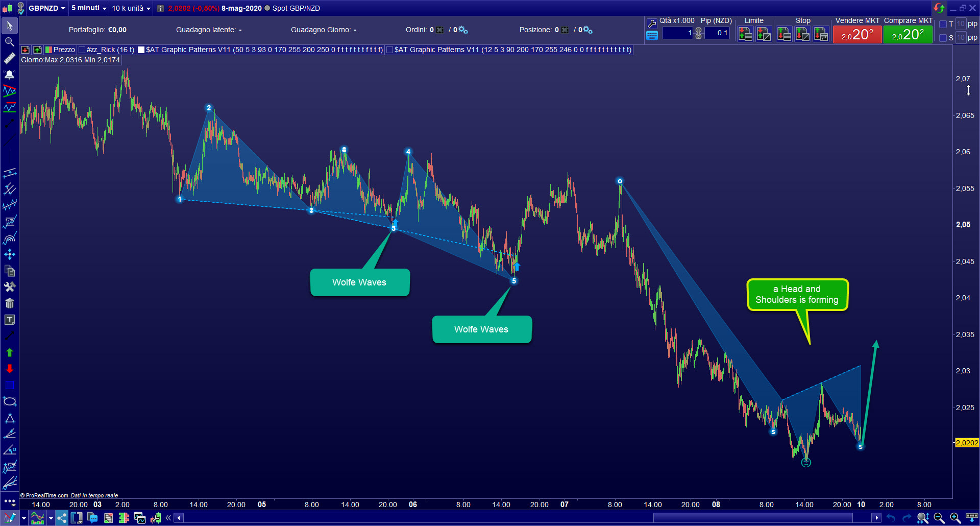The width and height of the screenshot is (980, 526).
Task: Activate the four-arrow move tool
Action: tap(9, 254)
